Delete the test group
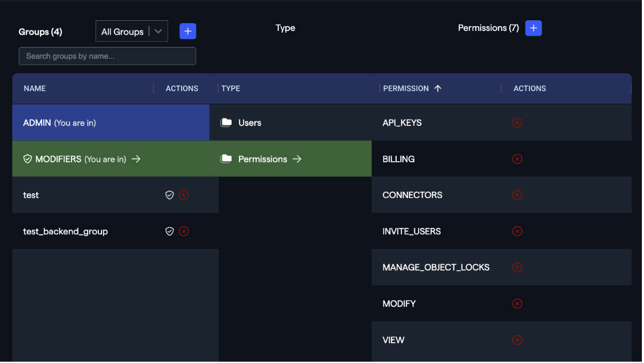The image size is (644, 363). click(184, 195)
